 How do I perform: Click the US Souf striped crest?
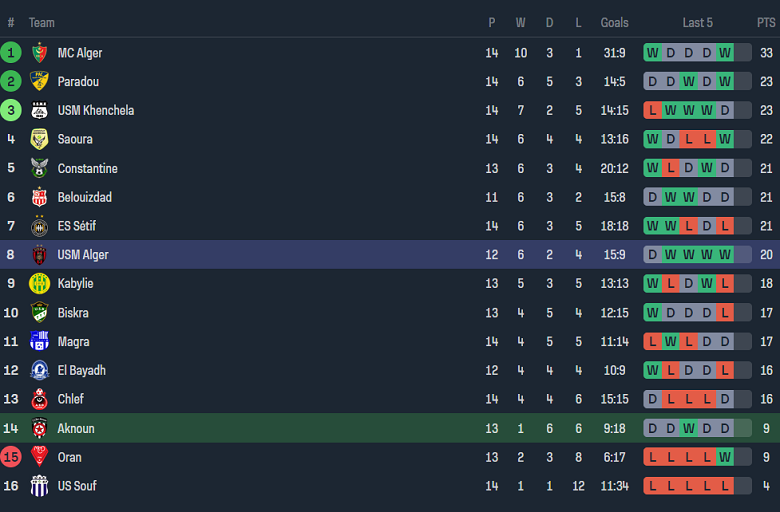(x=39, y=486)
